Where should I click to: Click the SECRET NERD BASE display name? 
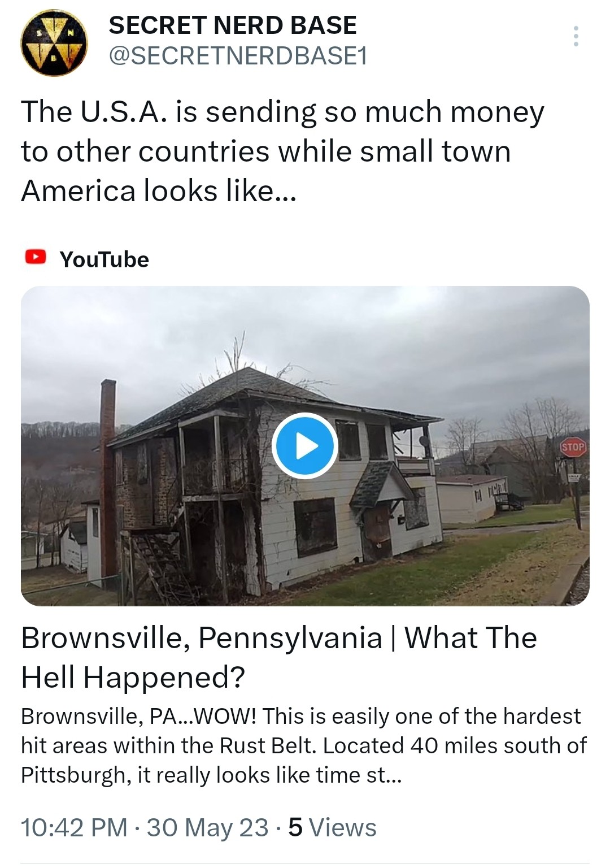(x=233, y=25)
